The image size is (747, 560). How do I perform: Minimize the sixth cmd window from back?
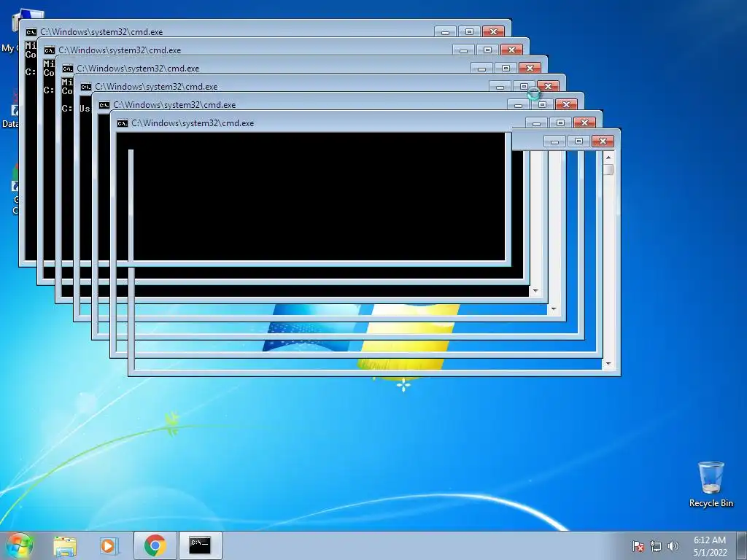(536, 123)
